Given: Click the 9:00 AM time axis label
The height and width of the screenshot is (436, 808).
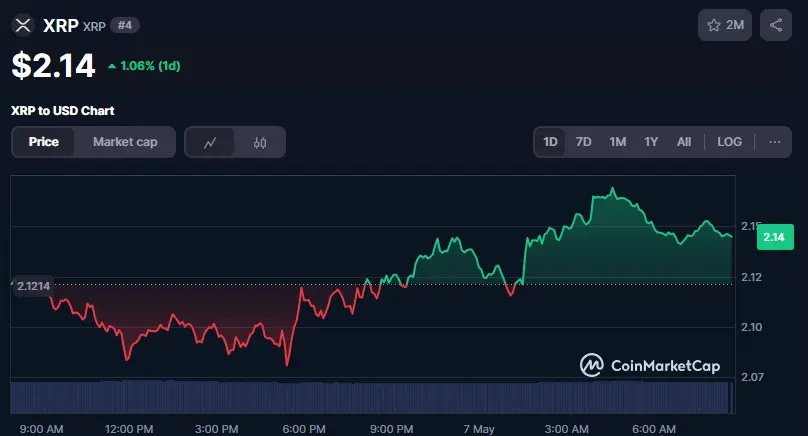Looking at the screenshot, I should 41,429.
